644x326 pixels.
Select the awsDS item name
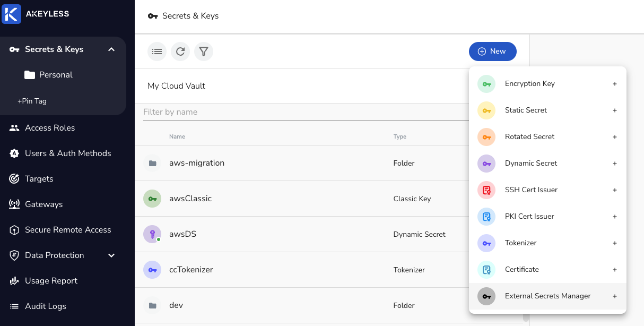tap(182, 234)
